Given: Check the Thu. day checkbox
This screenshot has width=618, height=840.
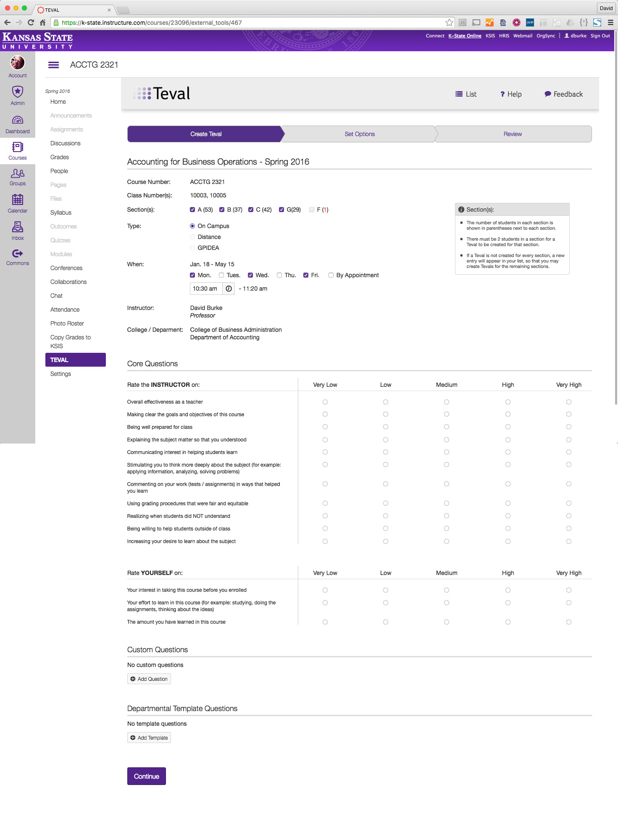Looking at the screenshot, I should click(x=279, y=275).
